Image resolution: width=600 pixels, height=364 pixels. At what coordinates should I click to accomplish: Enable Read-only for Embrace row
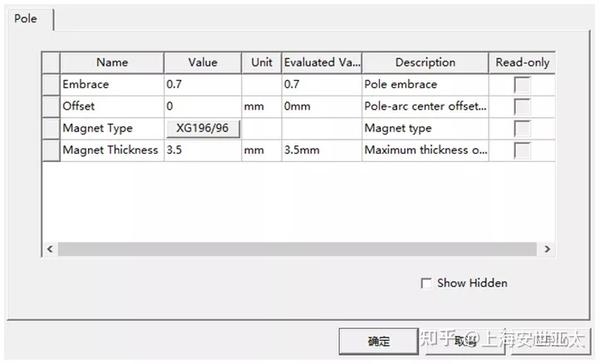tap(522, 85)
